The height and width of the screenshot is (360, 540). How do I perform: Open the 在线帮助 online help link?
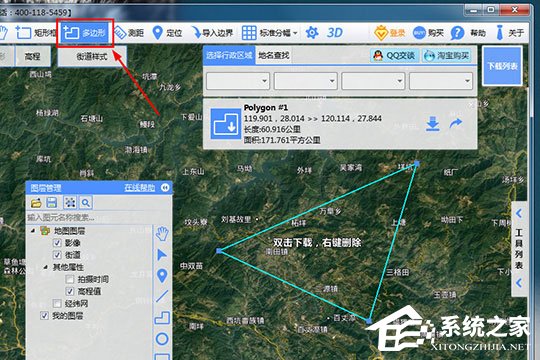click(x=139, y=188)
